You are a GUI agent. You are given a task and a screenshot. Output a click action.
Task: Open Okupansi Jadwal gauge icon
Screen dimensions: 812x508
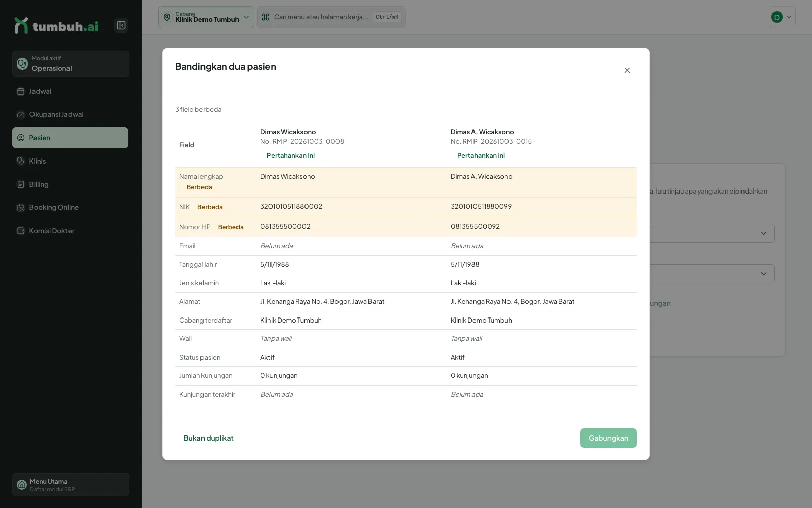pos(21,115)
